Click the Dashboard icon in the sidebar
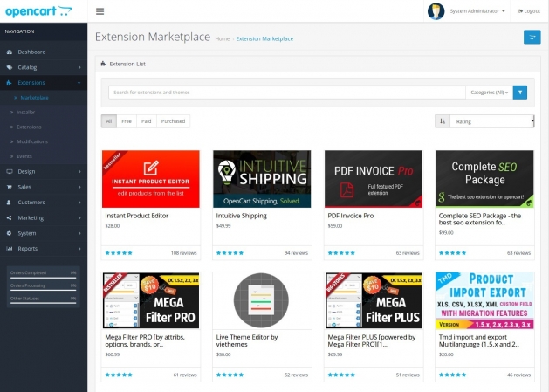Image resolution: width=549 pixels, height=392 pixels. point(10,52)
